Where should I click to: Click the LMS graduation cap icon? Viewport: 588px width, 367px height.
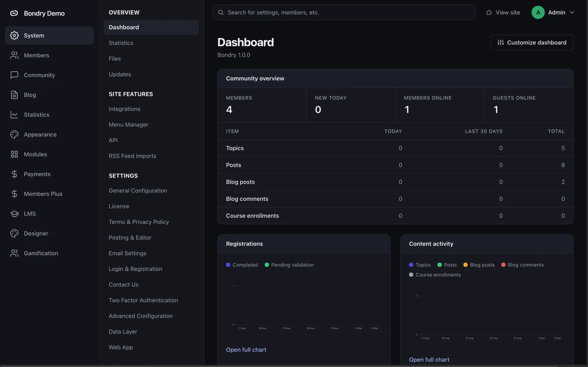coord(14,214)
